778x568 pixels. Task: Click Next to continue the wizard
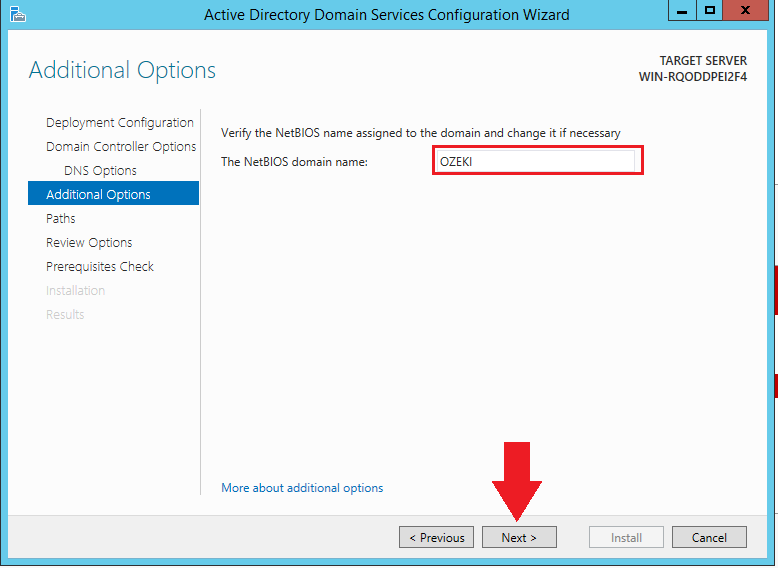[519, 538]
